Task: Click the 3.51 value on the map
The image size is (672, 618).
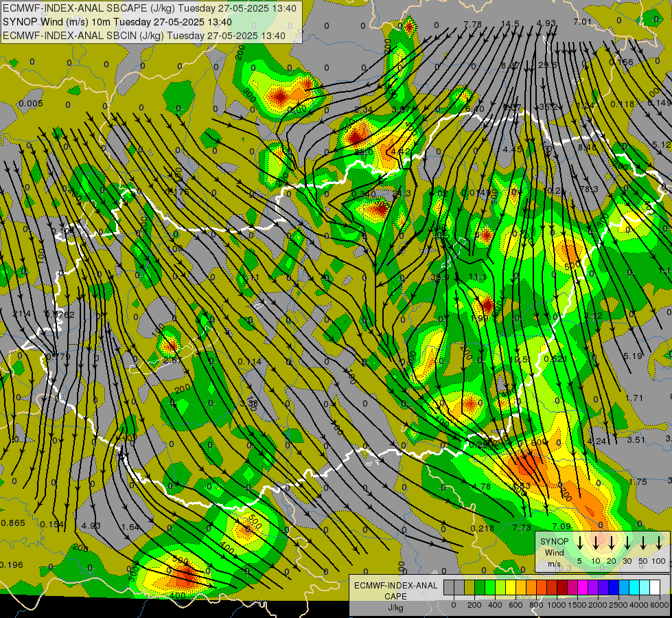Action: click(636, 439)
